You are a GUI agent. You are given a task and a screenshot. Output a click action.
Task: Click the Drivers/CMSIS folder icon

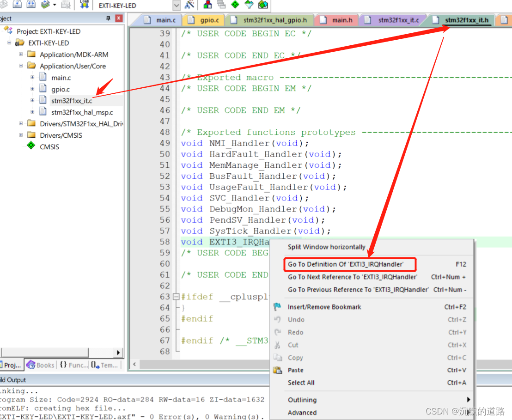pos(31,134)
